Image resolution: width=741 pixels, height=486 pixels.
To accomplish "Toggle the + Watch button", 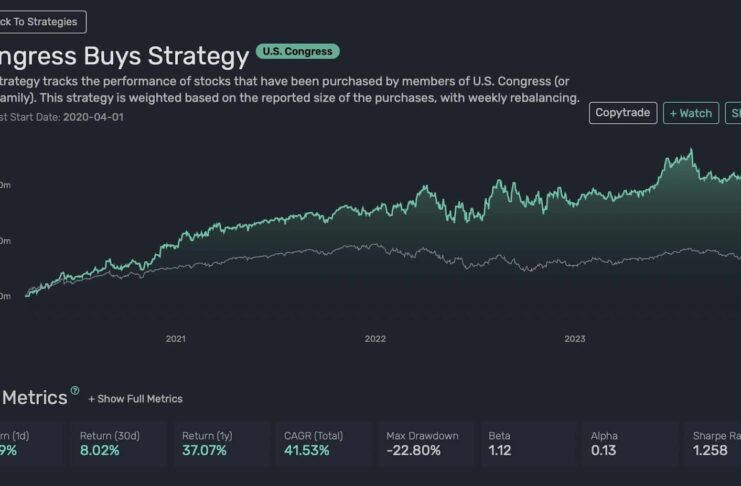I will 691,113.
